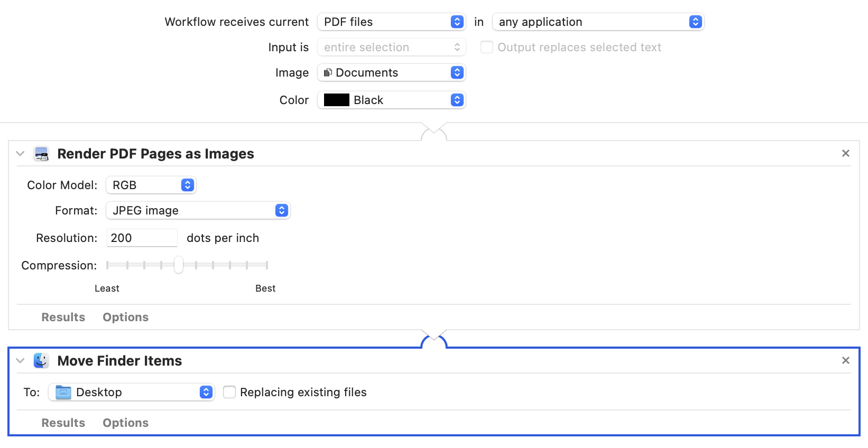The width and height of the screenshot is (868, 448).
Task: Collapse the Render PDF Pages as Images action
Action: coord(20,154)
